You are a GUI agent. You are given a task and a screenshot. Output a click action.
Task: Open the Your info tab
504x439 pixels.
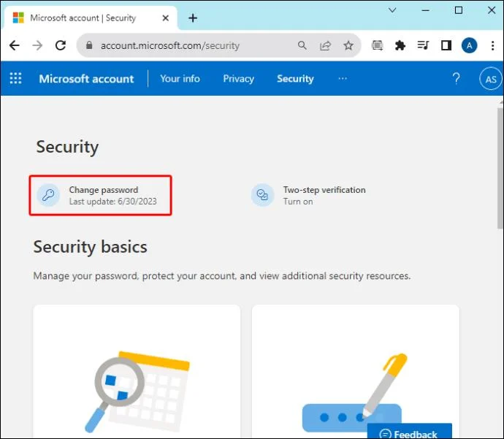(180, 79)
